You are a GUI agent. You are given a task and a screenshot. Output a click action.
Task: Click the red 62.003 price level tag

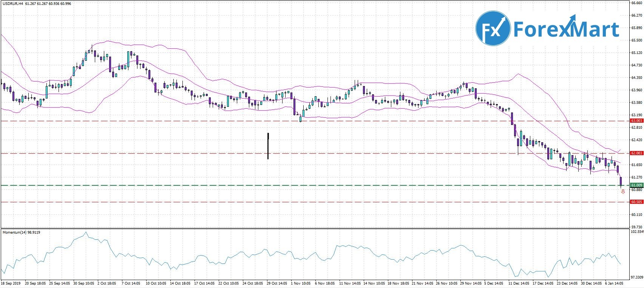point(636,153)
